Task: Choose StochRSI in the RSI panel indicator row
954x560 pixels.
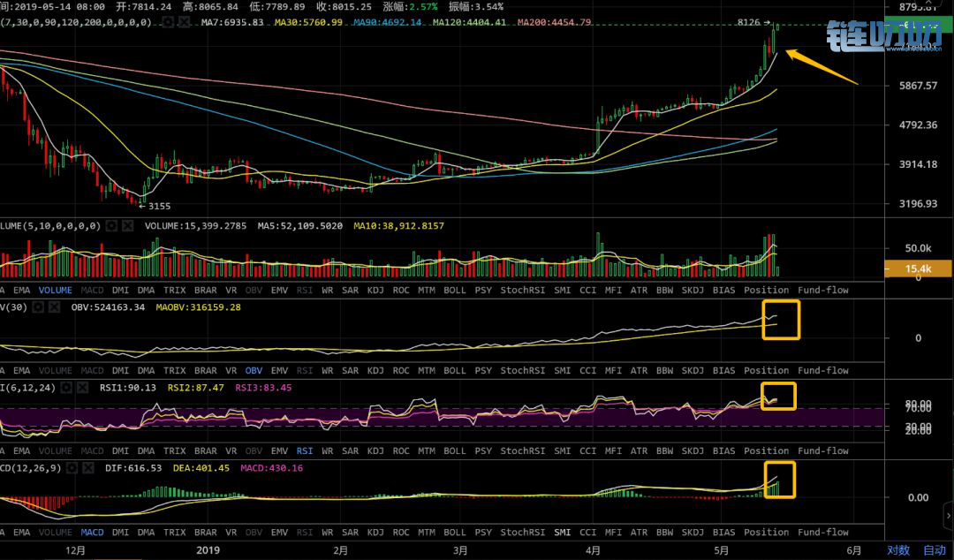Action: coord(524,451)
